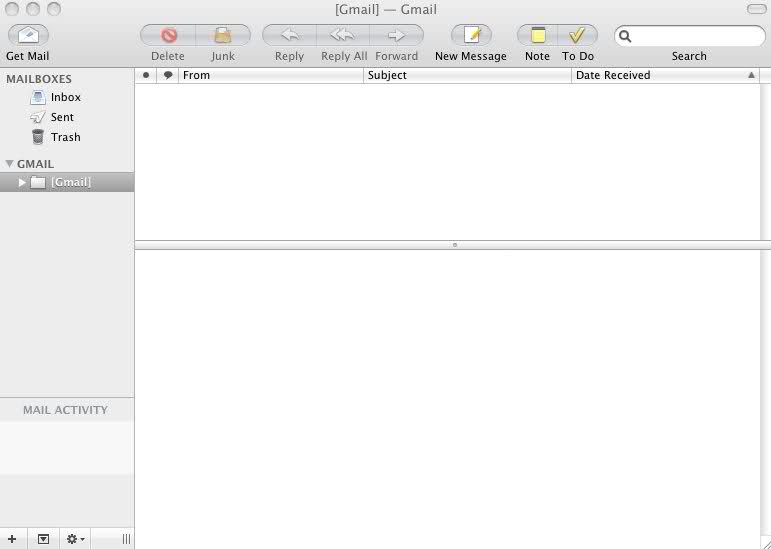771x549 pixels.
Task: Click the speech bubble column header
Action: (x=168, y=75)
